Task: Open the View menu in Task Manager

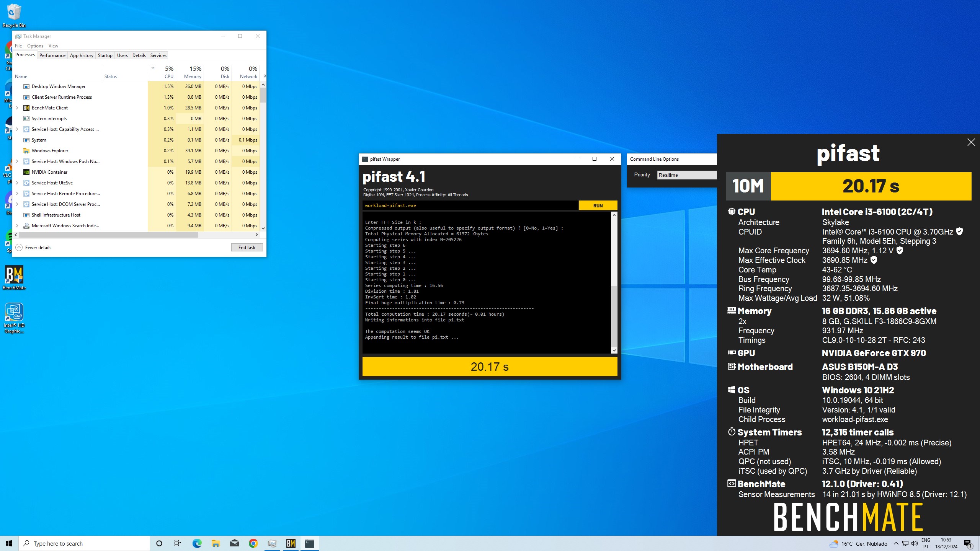Action: (x=53, y=46)
